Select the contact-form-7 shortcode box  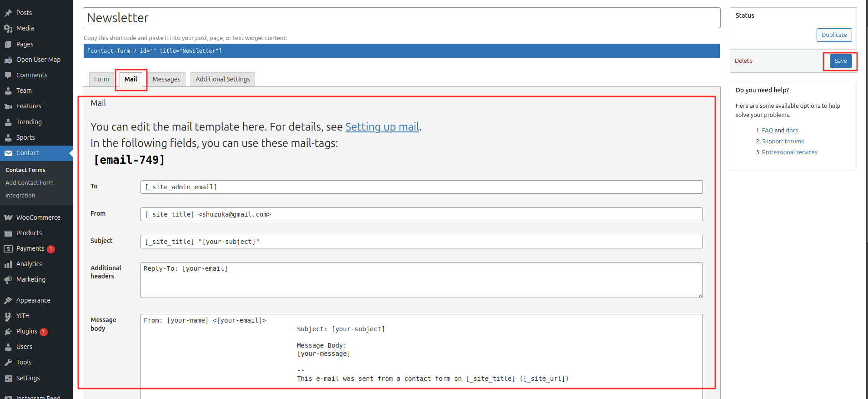point(401,51)
